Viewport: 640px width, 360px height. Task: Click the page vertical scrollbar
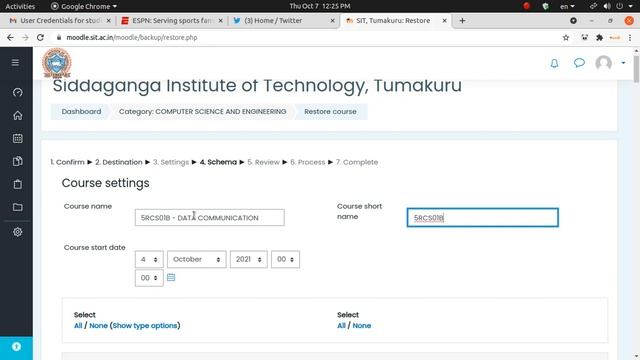(x=636, y=69)
